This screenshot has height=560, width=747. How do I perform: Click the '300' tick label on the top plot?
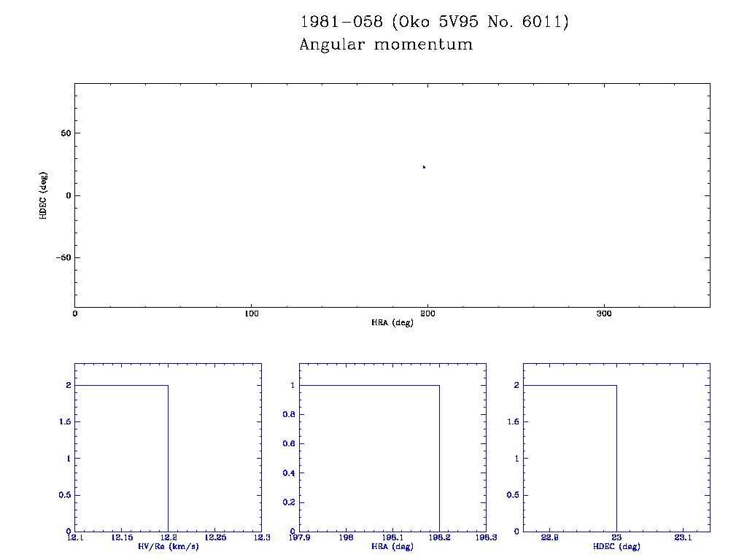(x=604, y=314)
